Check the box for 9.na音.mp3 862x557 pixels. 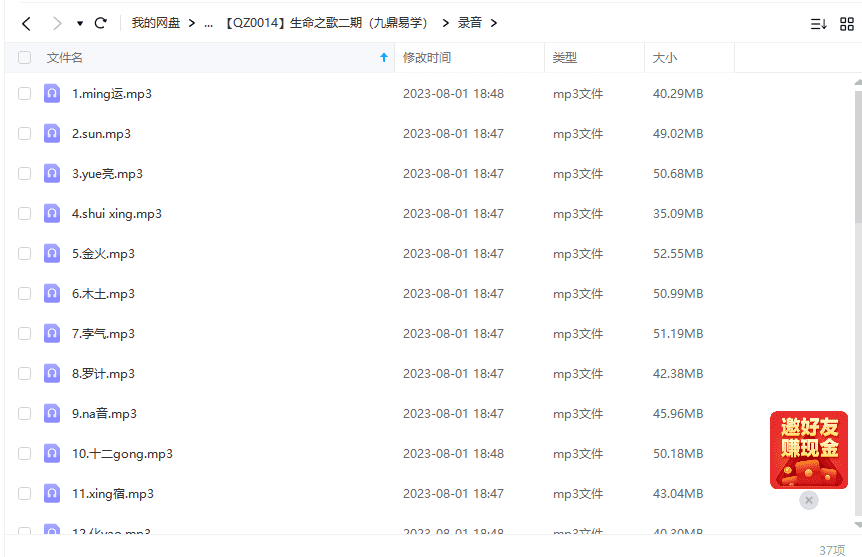click(x=24, y=413)
